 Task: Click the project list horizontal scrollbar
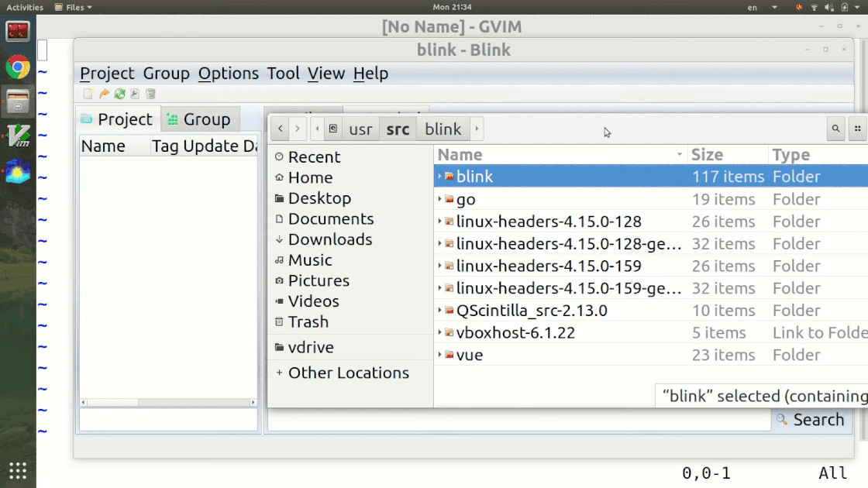(x=168, y=402)
